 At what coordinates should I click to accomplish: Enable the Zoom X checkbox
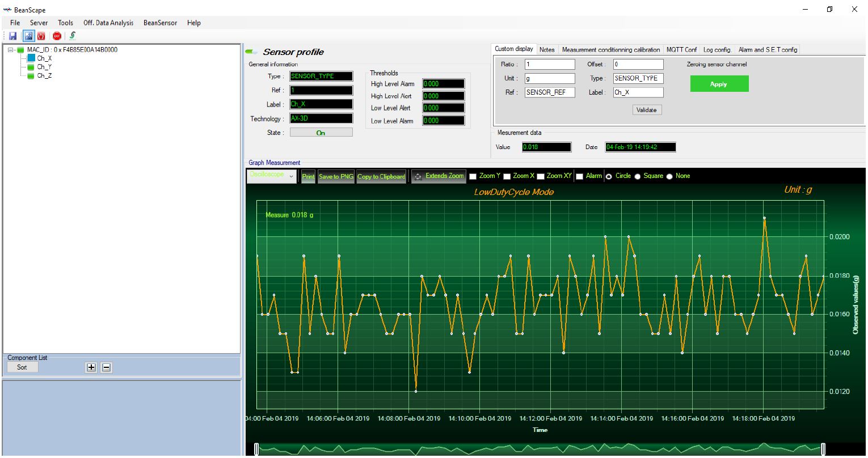507,176
